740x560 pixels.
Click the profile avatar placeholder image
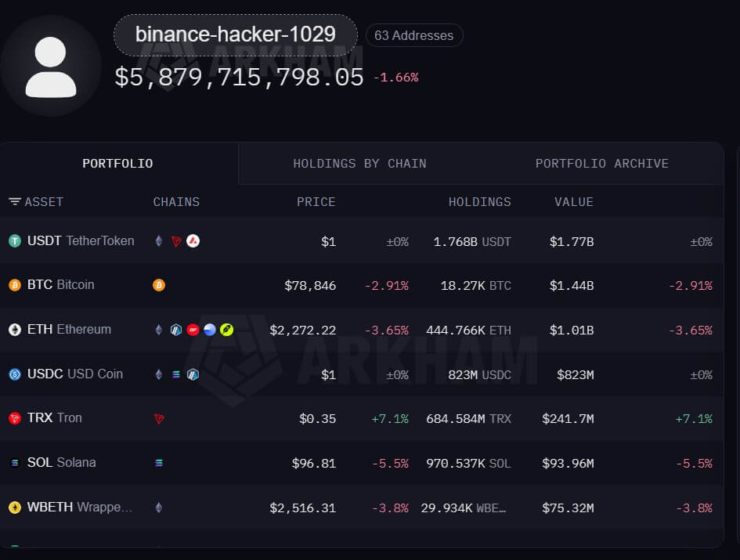coord(51,66)
